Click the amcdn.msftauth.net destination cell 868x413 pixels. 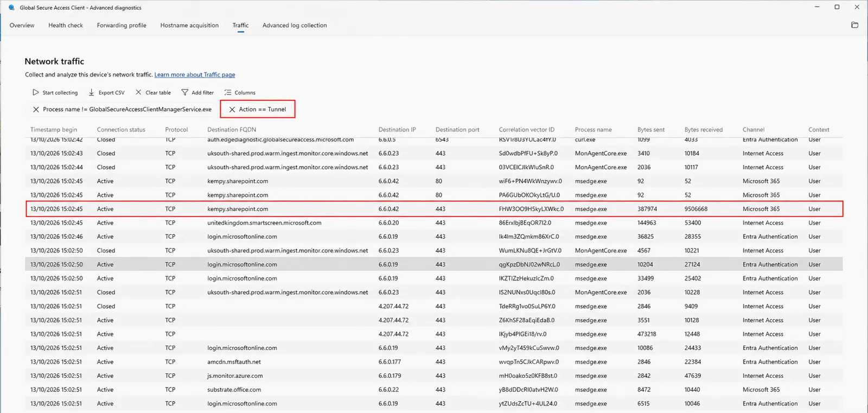pos(234,362)
